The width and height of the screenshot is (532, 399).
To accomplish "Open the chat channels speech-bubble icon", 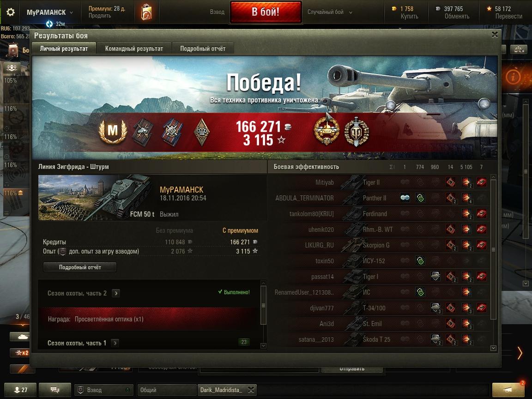I will point(55,390).
